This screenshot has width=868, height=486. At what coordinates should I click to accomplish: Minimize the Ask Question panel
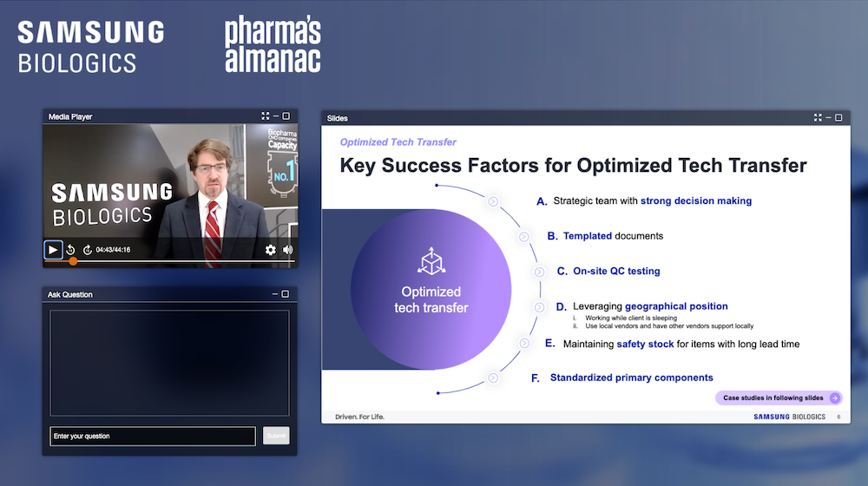[275, 294]
